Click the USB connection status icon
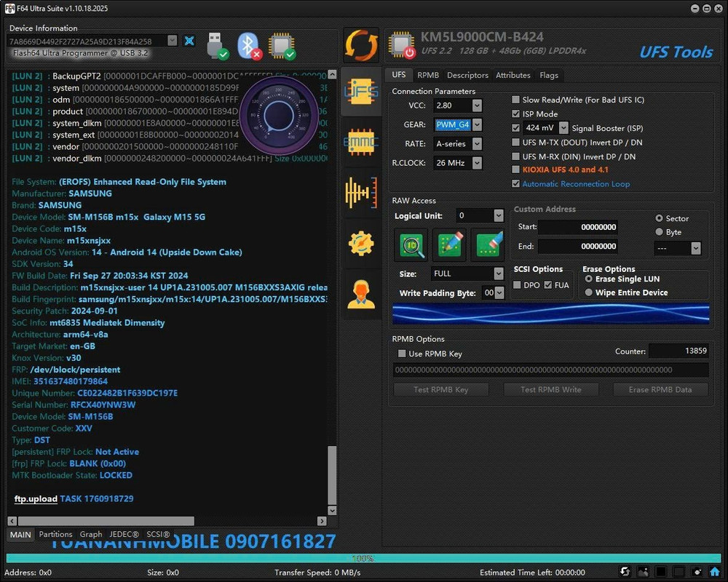 point(217,46)
